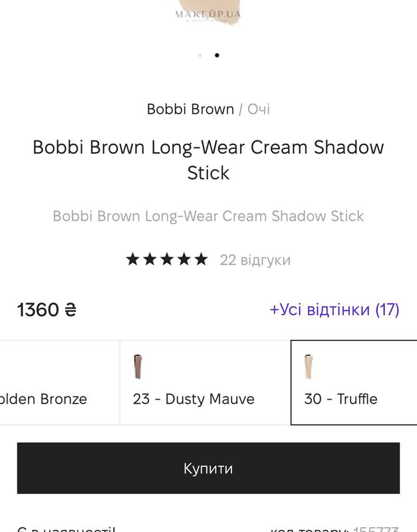This screenshot has height=532, width=417.
Task: Tap the product image with Makeup.ua watermark
Action: coord(208,13)
